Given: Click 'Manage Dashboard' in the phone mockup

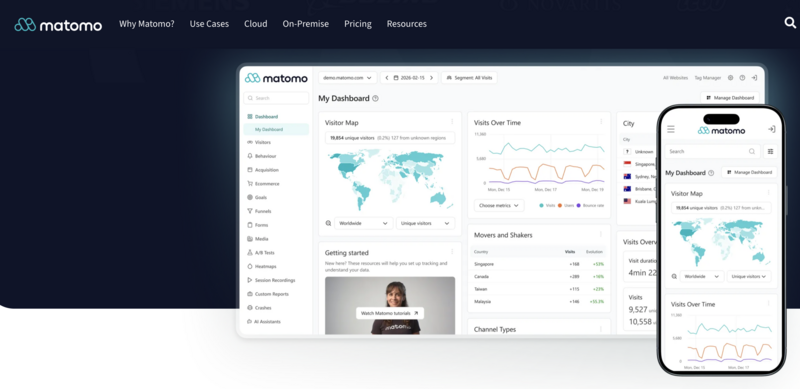Looking at the screenshot, I should [749, 172].
